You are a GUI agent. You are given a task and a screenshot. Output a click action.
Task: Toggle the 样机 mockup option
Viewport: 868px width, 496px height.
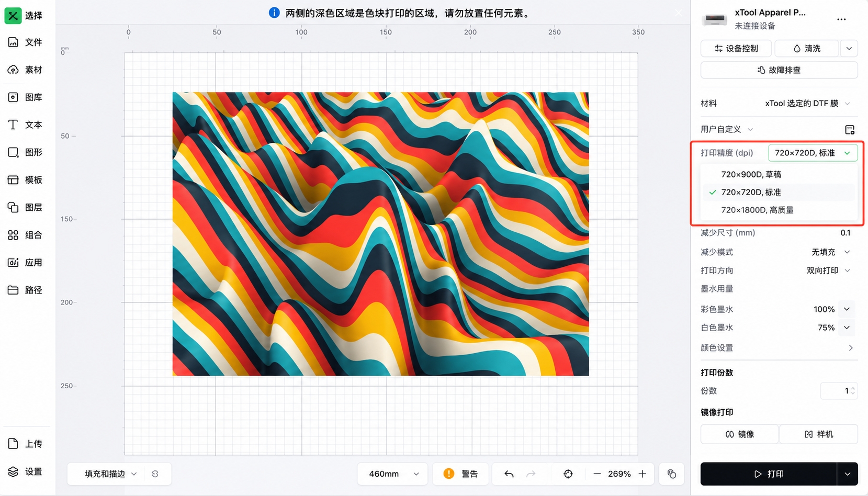[819, 434]
